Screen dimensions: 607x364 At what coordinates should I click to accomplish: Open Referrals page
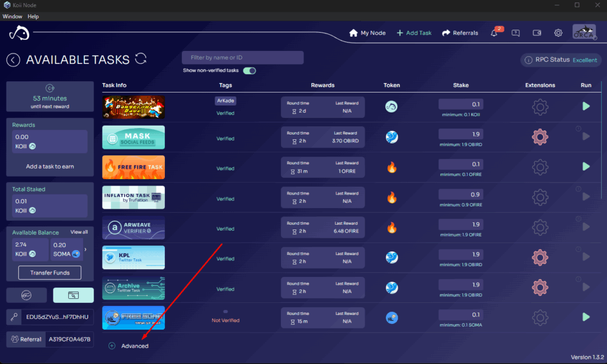pos(460,33)
